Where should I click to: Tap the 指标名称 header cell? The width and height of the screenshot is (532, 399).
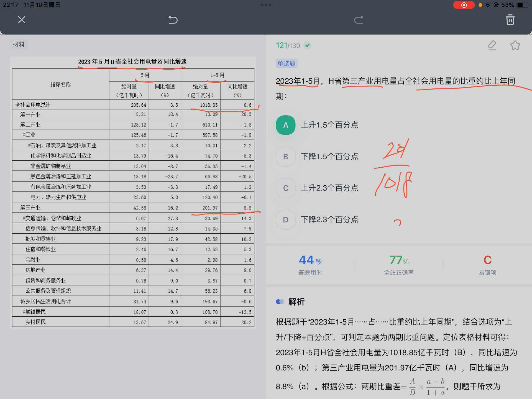60,84
